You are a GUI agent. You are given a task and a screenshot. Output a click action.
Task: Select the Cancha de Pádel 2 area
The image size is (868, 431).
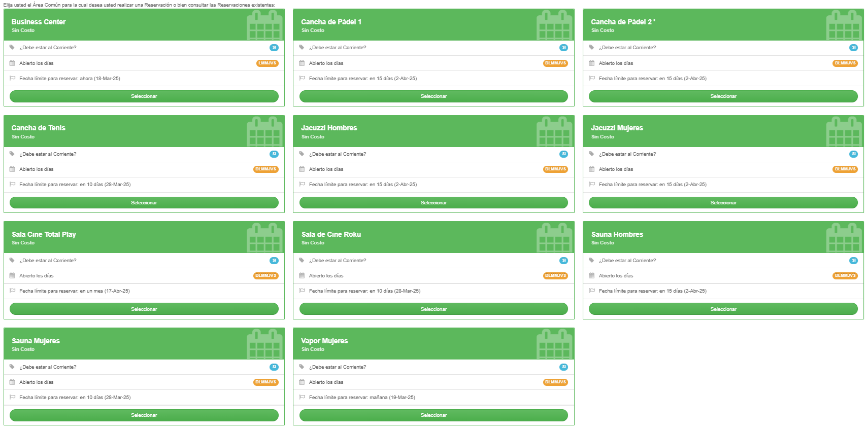point(723,96)
